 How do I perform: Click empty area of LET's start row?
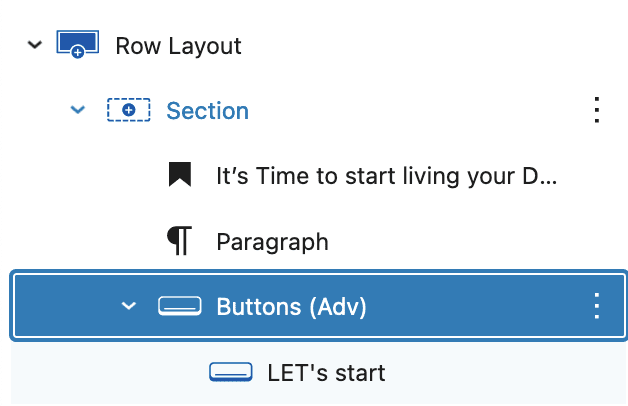click(x=501, y=373)
